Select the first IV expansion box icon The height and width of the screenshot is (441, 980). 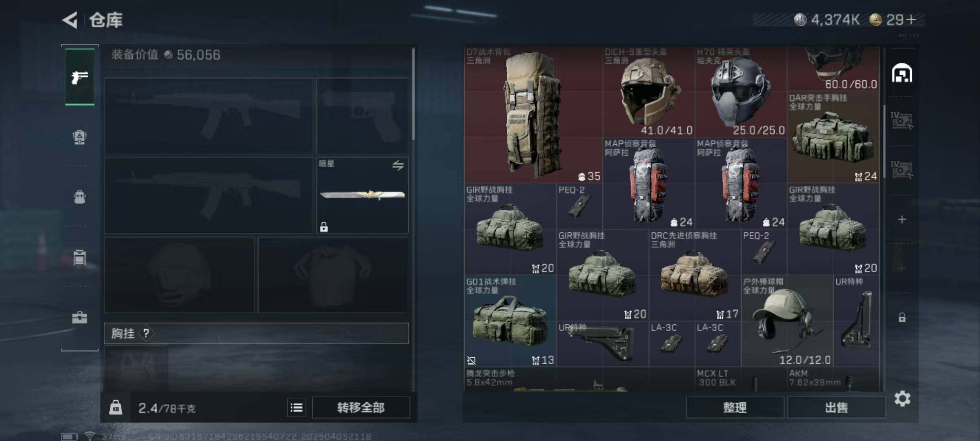[902, 121]
